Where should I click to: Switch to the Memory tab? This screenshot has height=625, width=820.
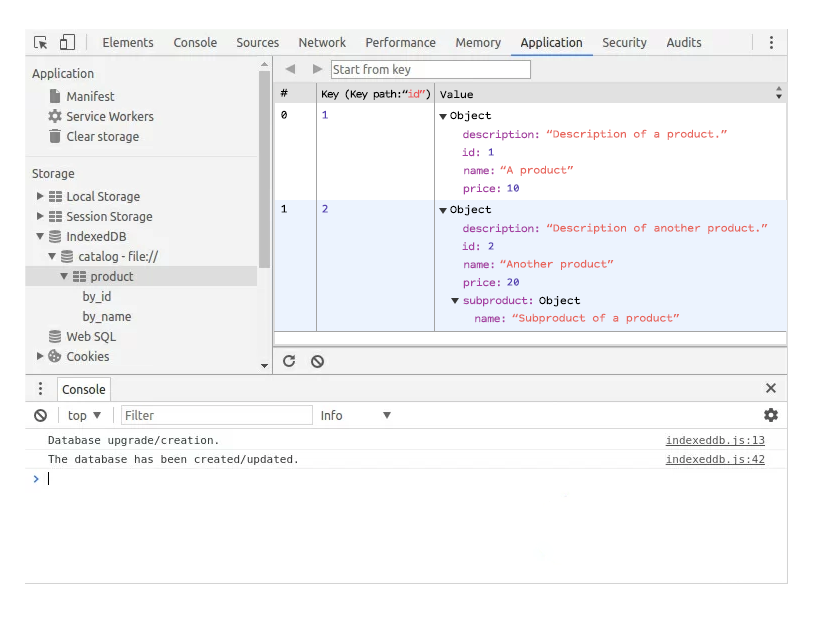(478, 42)
